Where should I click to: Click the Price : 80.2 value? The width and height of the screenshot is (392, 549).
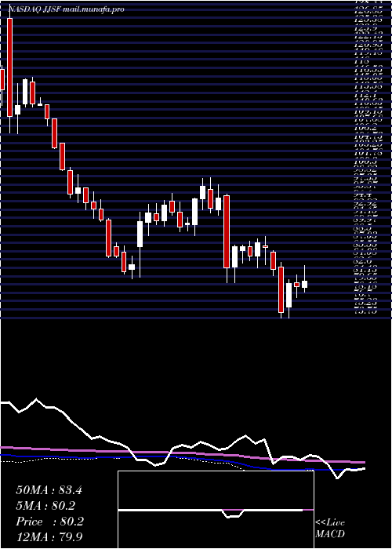pos(49,522)
